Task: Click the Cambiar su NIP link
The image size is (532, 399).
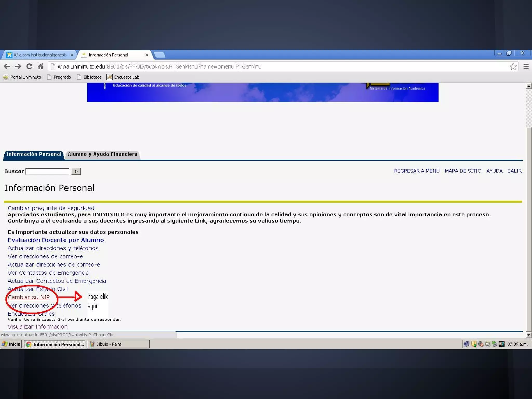Action: [29, 297]
